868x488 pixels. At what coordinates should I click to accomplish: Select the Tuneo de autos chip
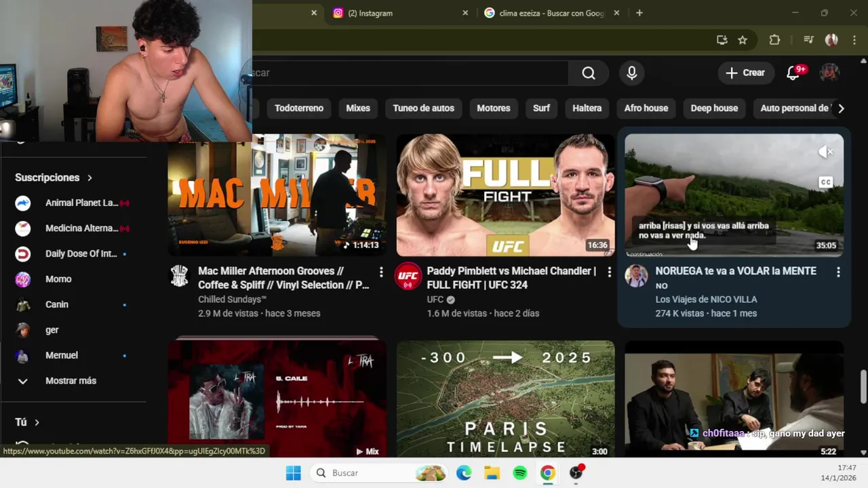click(423, 108)
